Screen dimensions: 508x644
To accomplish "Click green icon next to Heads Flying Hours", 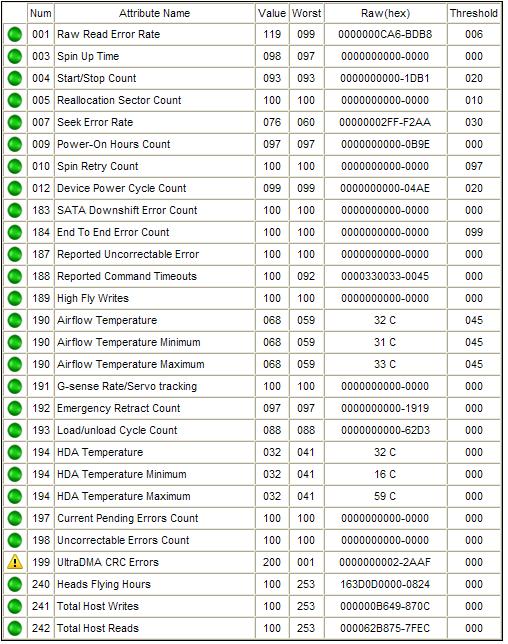I will tap(15, 584).
